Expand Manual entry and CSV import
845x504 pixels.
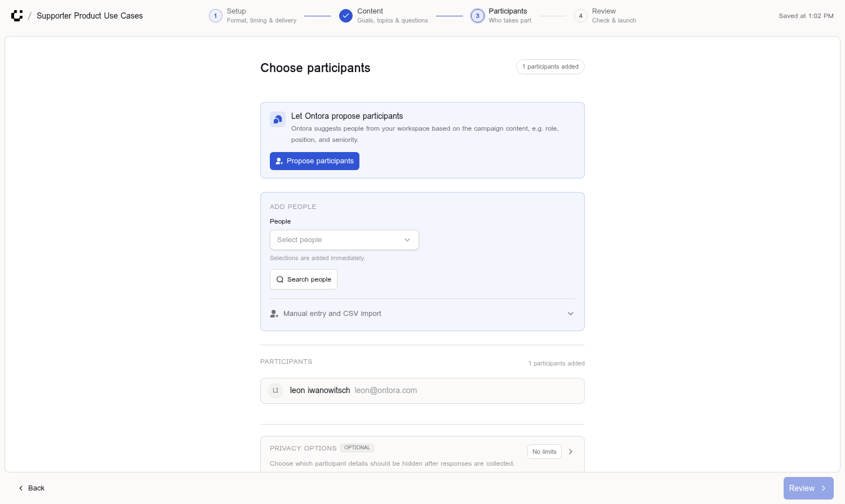coord(422,314)
